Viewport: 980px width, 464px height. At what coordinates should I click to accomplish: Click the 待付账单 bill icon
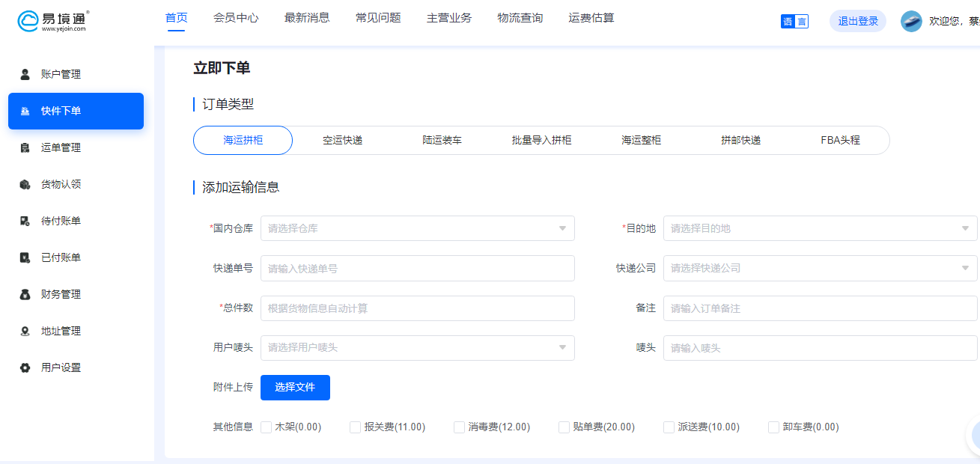pos(25,221)
